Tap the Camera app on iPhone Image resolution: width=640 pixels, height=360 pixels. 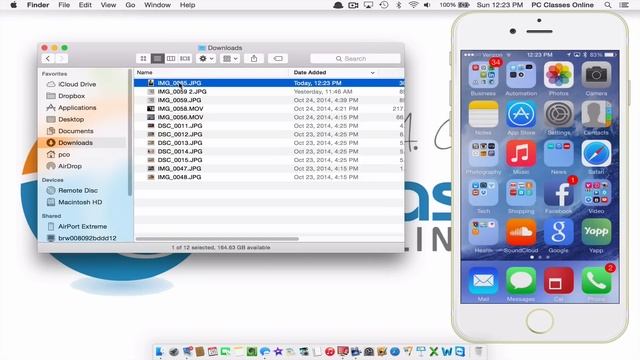pyautogui.click(x=596, y=75)
